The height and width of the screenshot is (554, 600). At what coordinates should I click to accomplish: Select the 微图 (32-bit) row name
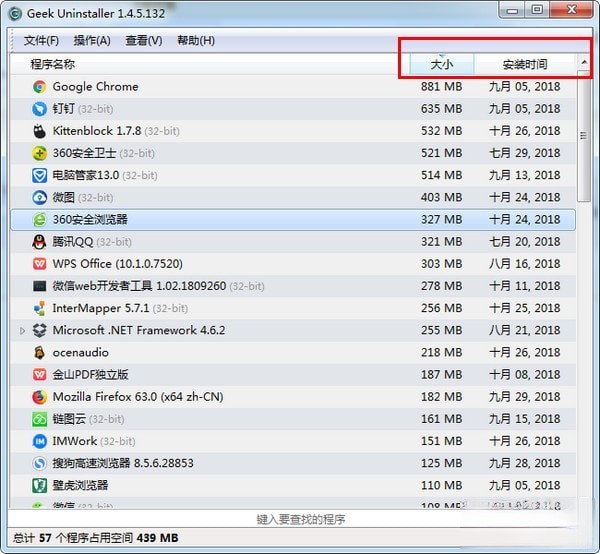(83, 198)
